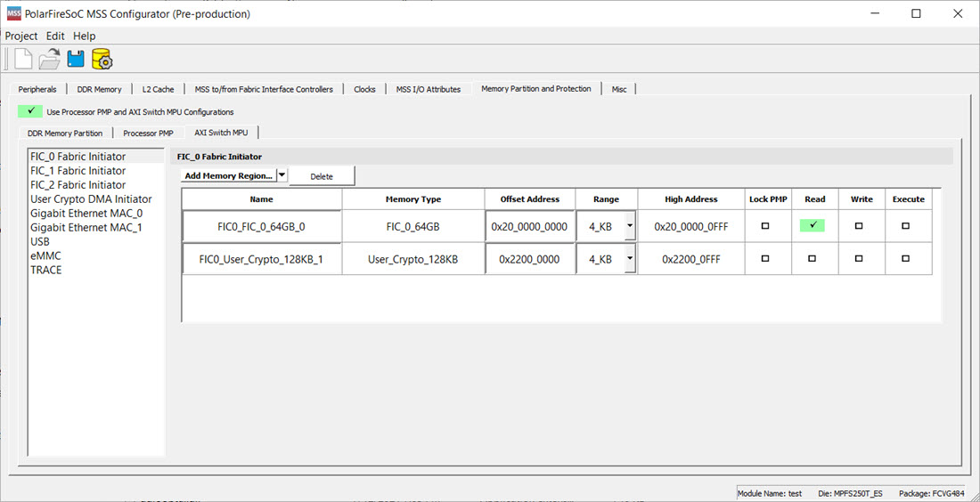
Task: Click Package: FCVG484 in status bar
Action: click(x=931, y=493)
